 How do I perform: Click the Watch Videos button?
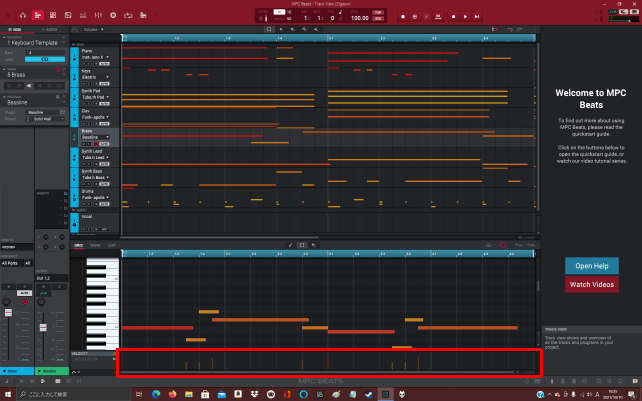click(x=591, y=284)
